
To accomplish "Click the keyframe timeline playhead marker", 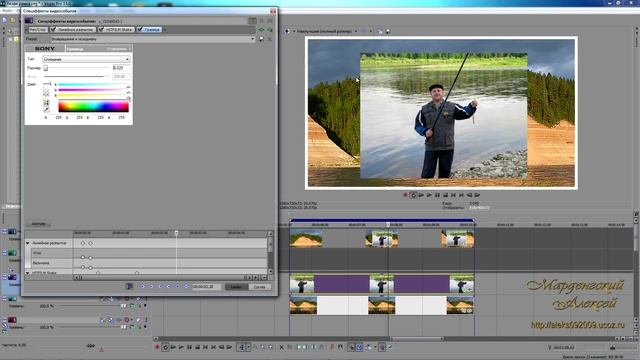I will pyautogui.click(x=176, y=233).
